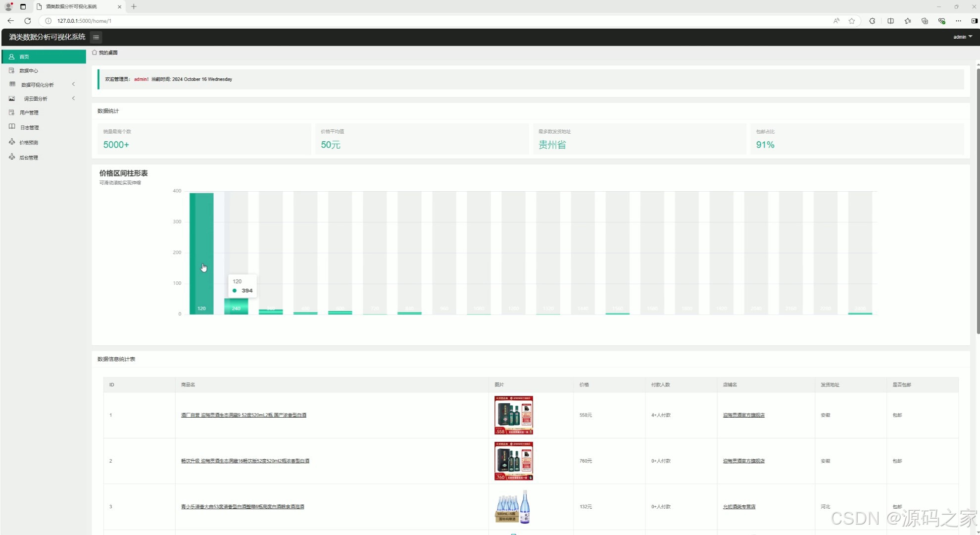Open 后台管理 sidebar item
Viewport: 980px width, 535px height.
29,158
